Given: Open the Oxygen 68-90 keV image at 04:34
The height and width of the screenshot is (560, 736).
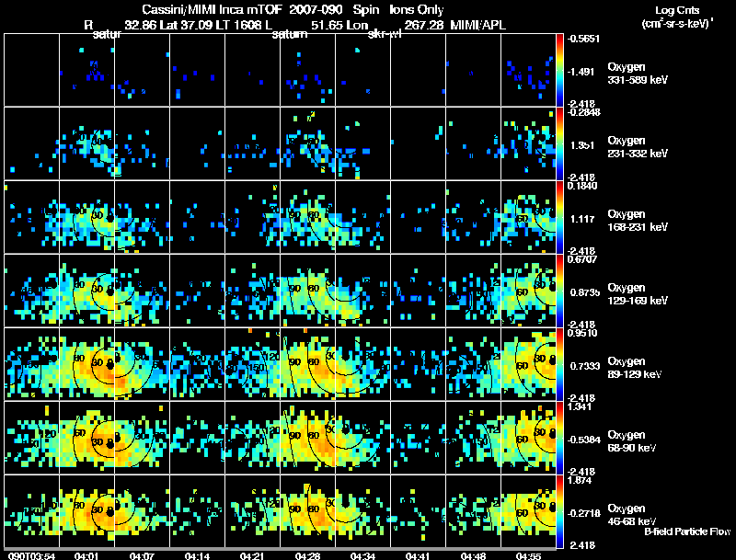Looking at the screenshot, I should [362, 438].
